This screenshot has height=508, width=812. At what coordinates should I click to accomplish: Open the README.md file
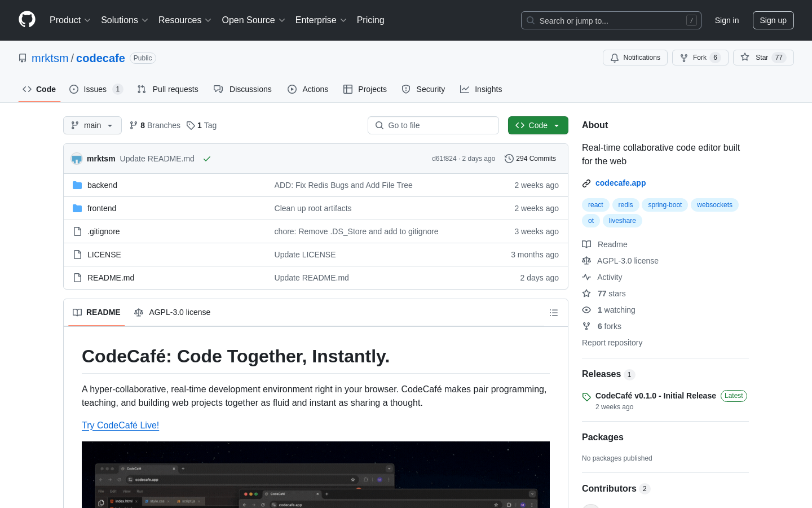click(x=111, y=278)
